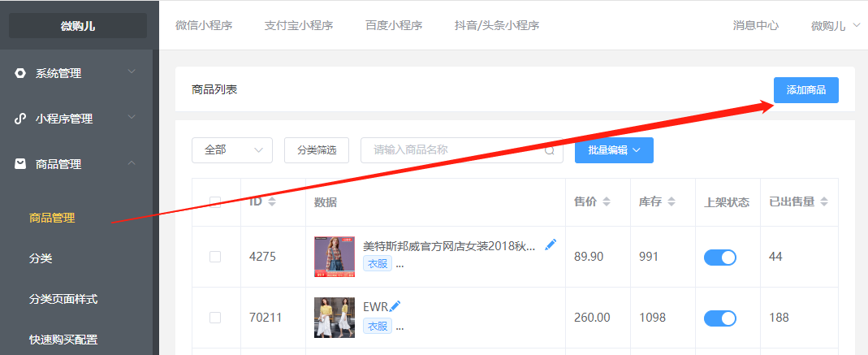
Task: Sort table by ID column arrows
Action: click(271, 201)
